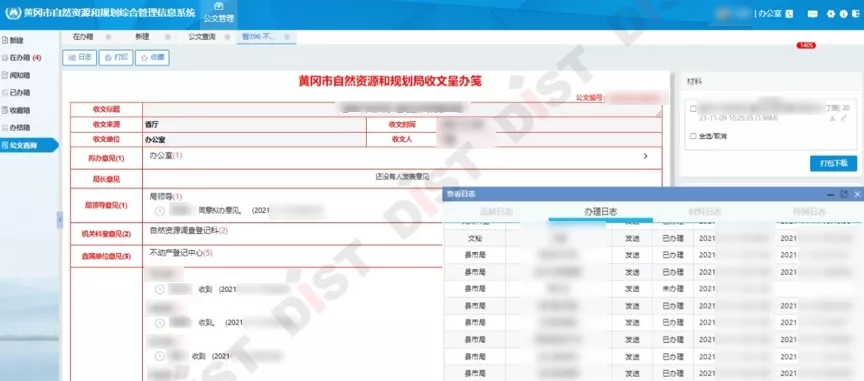Viewport: 864px width, 381px height.
Task: Close the 在办箱 tab using its dot
Action: click(x=109, y=37)
